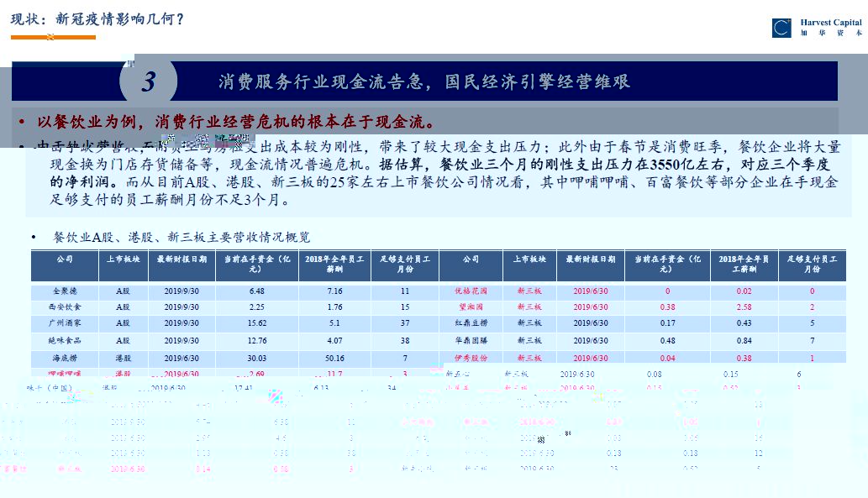Select the cash value "6.48" for 全聚德
Image resolution: width=868 pixels, height=498 pixels.
click(257, 291)
